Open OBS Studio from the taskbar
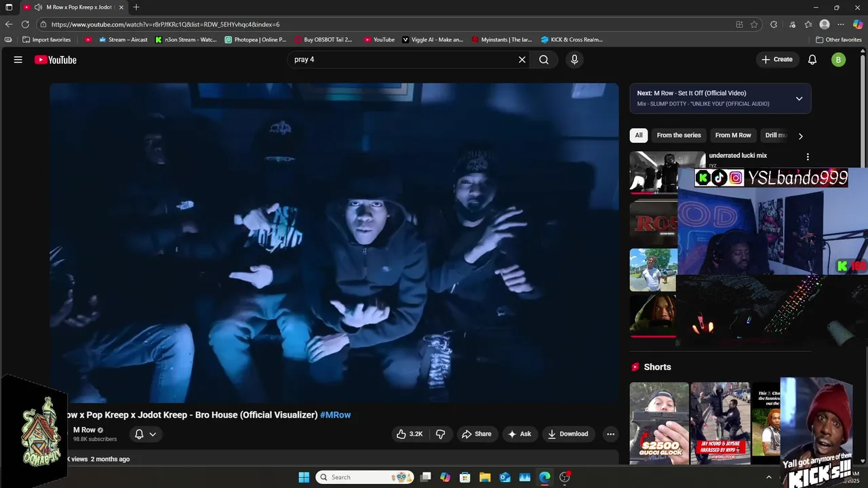Screen dimensions: 868x488 point(565,477)
